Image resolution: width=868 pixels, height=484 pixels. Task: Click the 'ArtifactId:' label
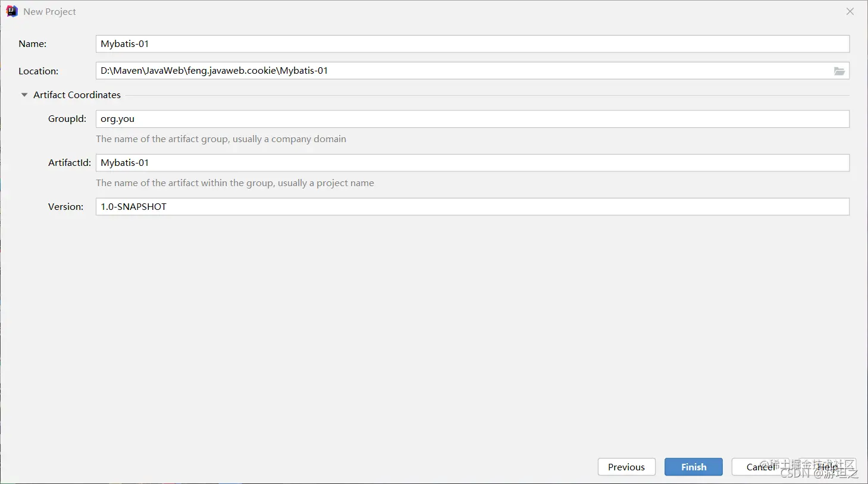tap(70, 163)
